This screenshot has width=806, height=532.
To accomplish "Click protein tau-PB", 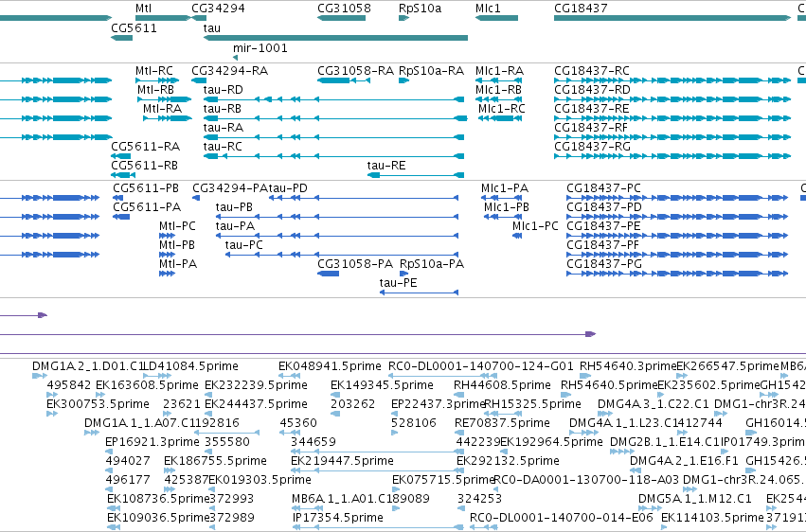I will (234, 207).
